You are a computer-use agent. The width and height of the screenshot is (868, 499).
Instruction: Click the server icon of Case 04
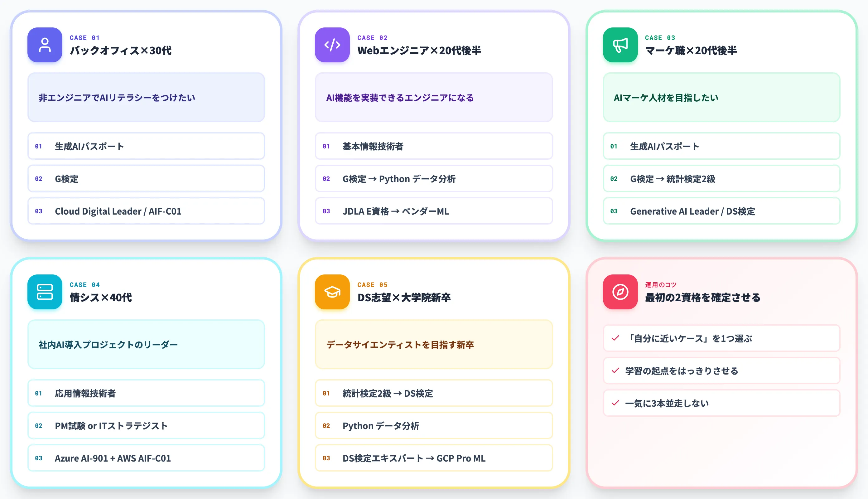coord(45,292)
